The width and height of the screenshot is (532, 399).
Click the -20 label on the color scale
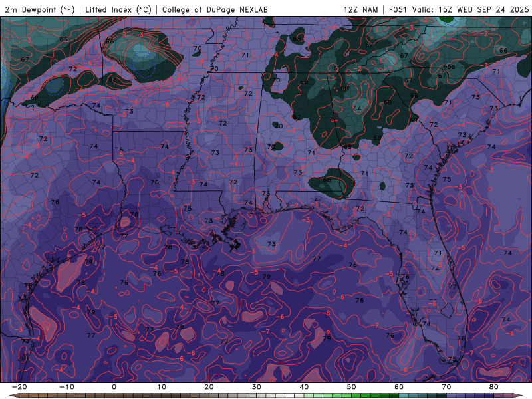click(19, 387)
